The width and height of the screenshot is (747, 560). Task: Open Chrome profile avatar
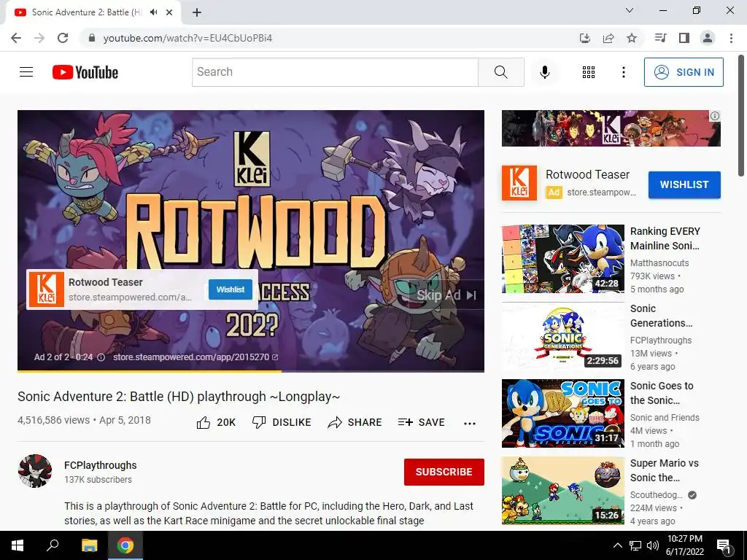pyautogui.click(x=708, y=38)
